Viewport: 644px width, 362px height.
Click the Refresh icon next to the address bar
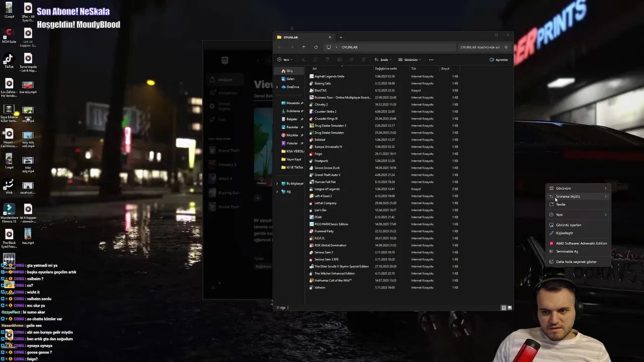pyautogui.click(x=316, y=47)
